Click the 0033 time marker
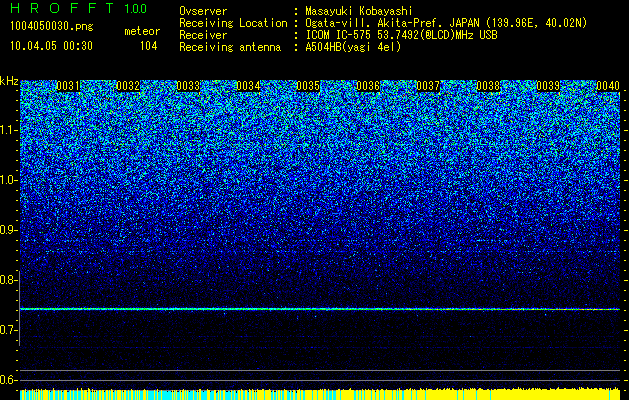 click(188, 86)
